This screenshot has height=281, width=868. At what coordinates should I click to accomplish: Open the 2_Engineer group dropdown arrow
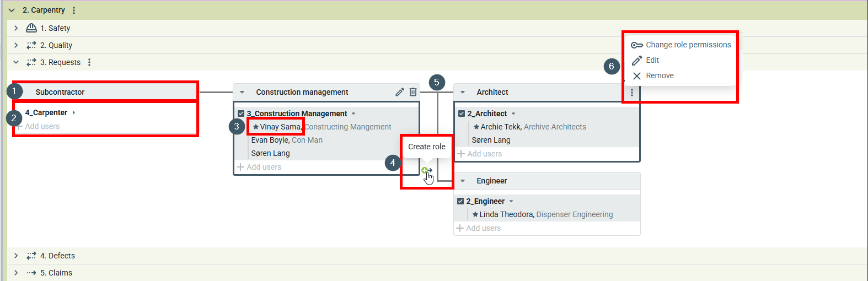coord(511,202)
